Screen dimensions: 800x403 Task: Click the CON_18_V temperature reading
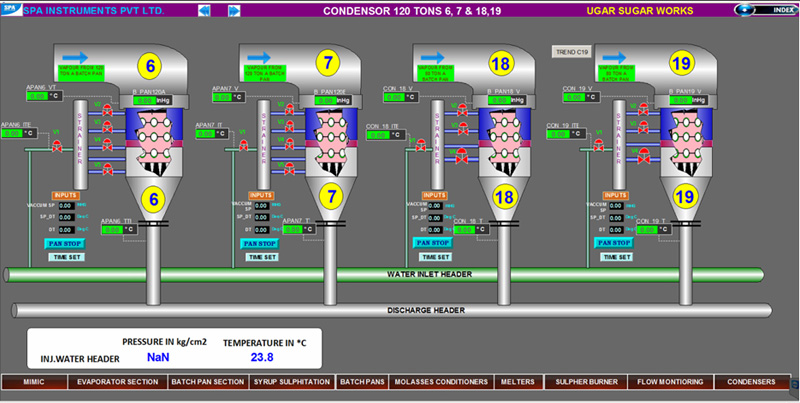pos(401,97)
